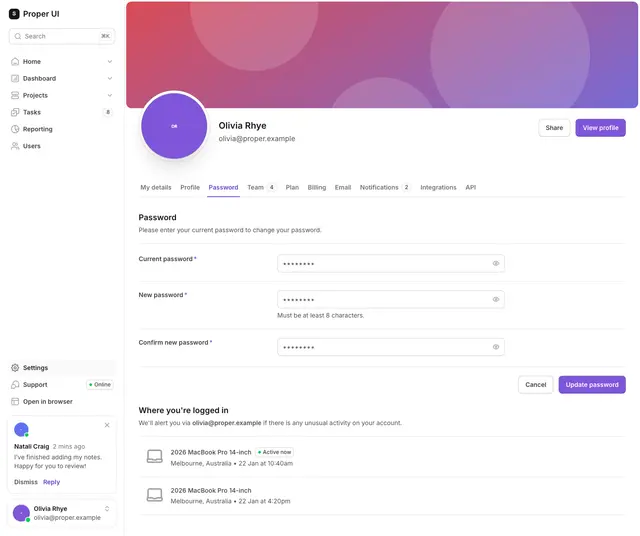The height and width of the screenshot is (536, 640).
Task: Open Dashboard via its sidebar icon
Action: pyautogui.click(x=15, y=78)
